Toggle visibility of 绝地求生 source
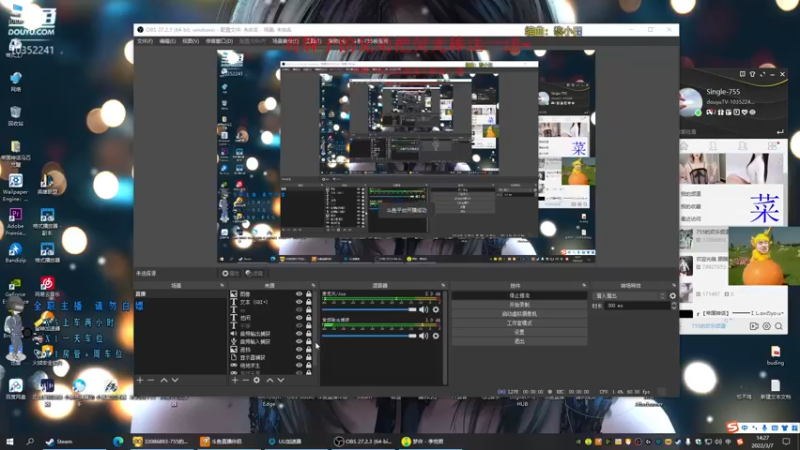The height and width of the screenshot is (450, 800). click(x=299, y=365)
